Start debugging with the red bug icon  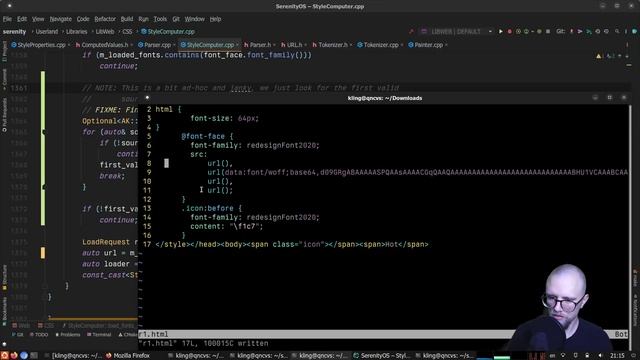point(509,31)
